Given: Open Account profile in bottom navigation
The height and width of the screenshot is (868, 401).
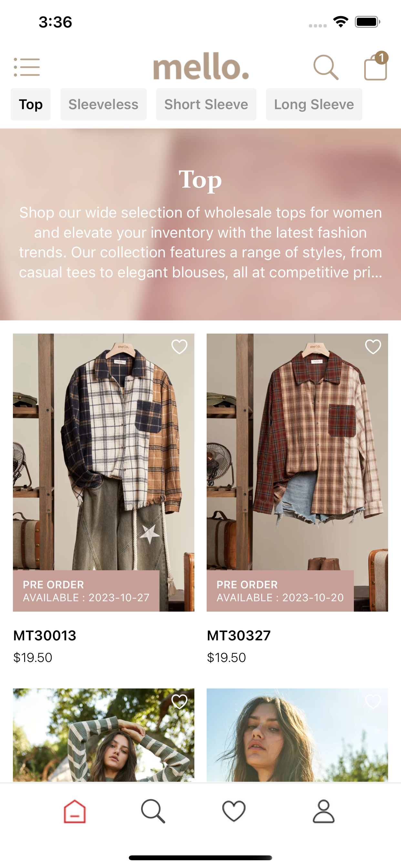Looking at the screenshot, I should [x=324, y=811].
